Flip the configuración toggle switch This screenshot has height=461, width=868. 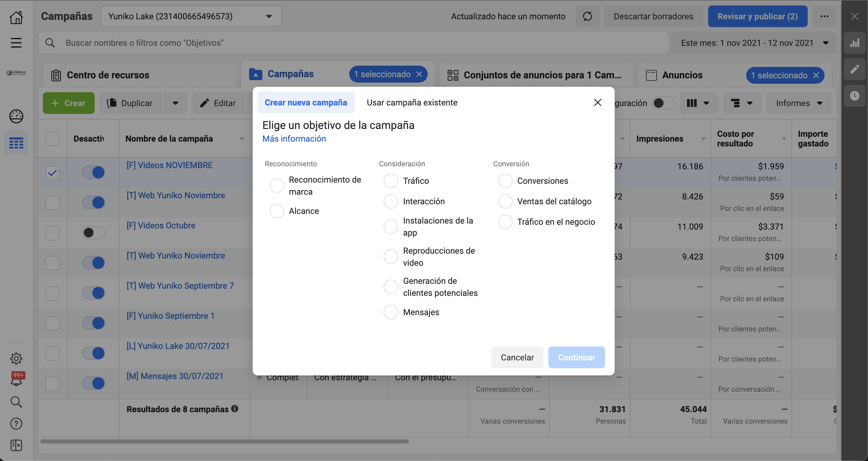click(663, 103)
